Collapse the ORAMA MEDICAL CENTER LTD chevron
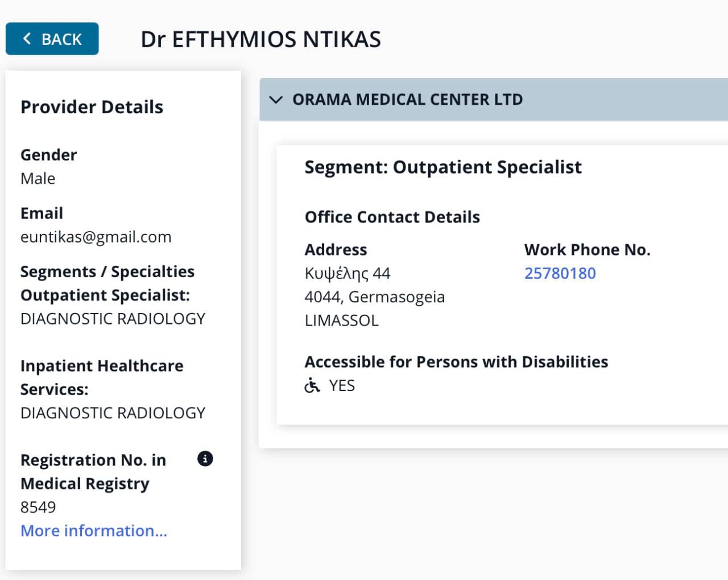Image resolution: width=728 pixels, height=580 pixels. (x=276, y=100)
